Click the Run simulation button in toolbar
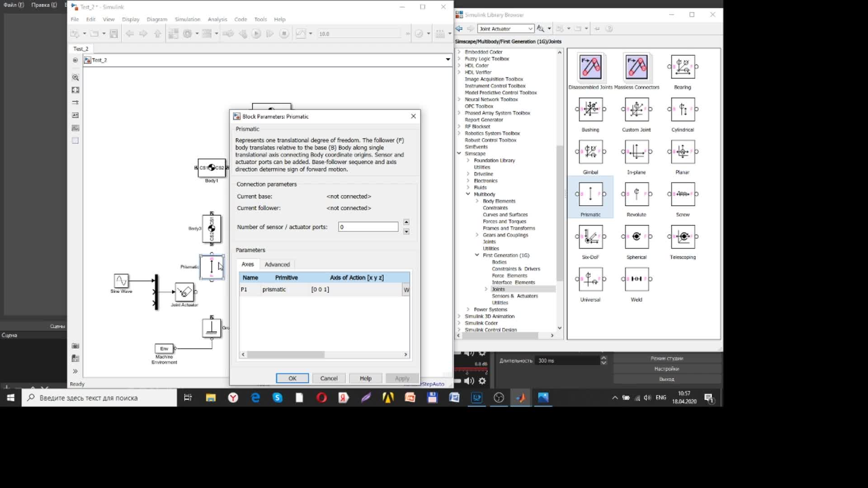The height and width of the screenshot is (488, 868). tap(256, 33)
